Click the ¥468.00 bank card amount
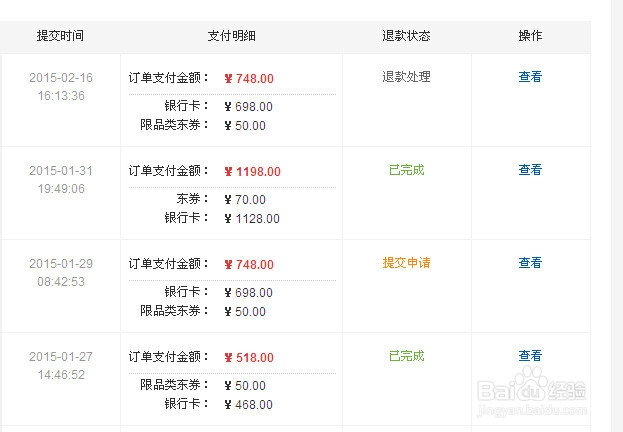 pyautogui.click(x=248, y=405)
